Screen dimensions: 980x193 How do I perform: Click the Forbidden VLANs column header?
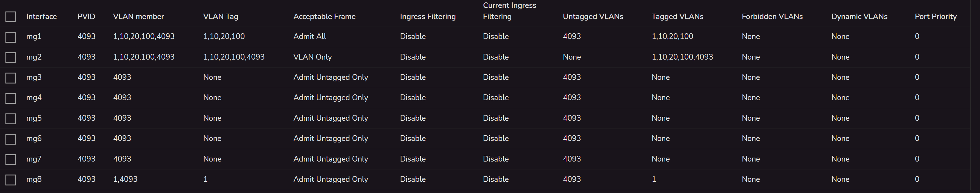click(772, 16)
